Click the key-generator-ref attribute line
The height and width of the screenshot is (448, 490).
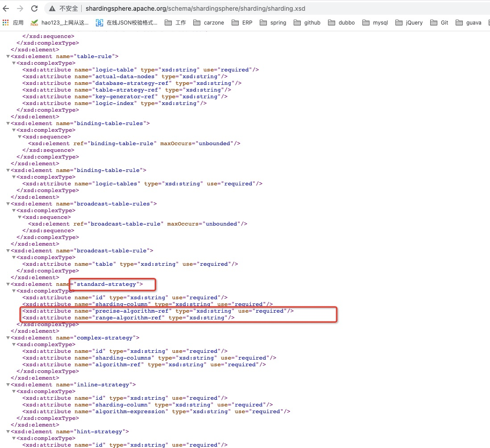125,96
